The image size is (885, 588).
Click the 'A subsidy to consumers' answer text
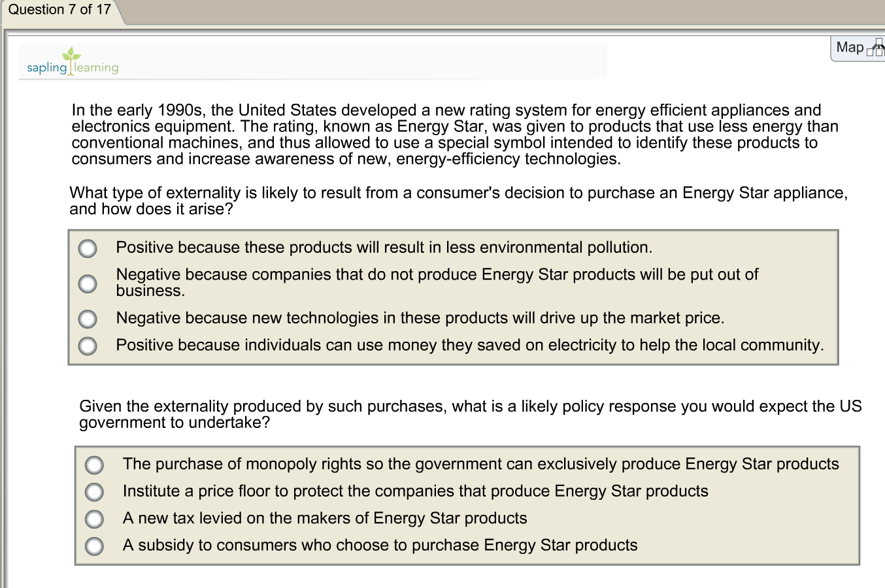pyautogui.click(x=380, y=546)
